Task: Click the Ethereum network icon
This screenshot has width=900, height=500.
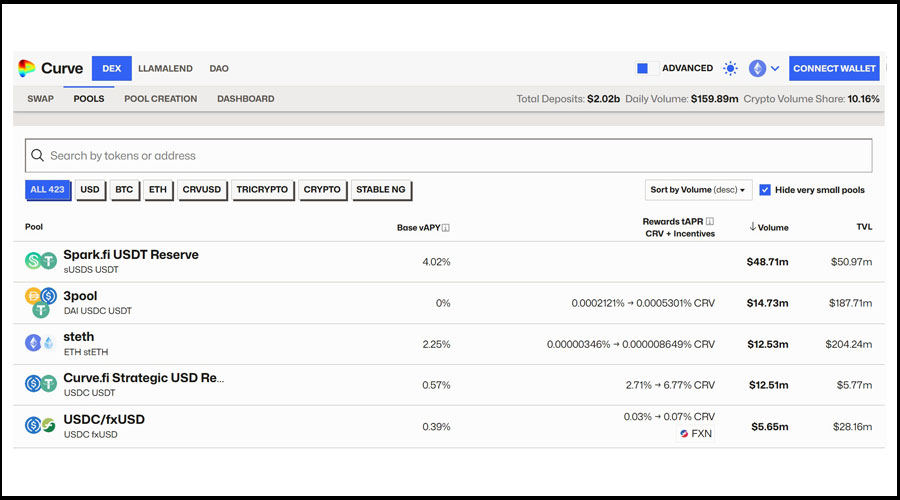Action: tap(757, 68)
